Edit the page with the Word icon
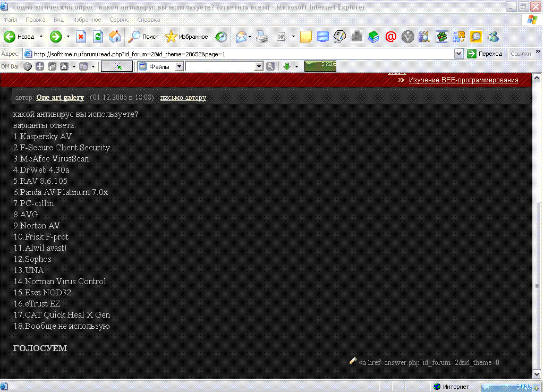544x392 pixels. pos(281,37)
